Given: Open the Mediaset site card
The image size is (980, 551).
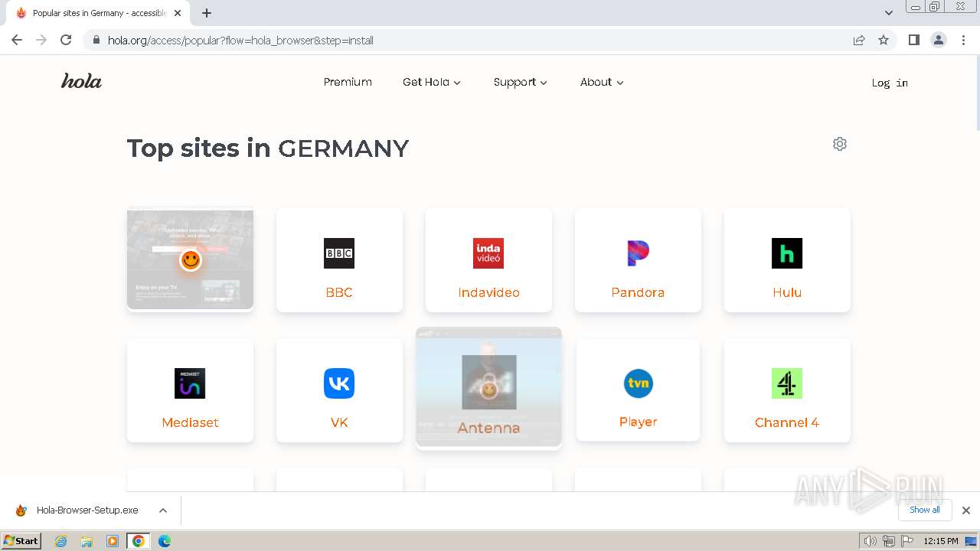Looking at the screenshot, I should click(190, 390).
